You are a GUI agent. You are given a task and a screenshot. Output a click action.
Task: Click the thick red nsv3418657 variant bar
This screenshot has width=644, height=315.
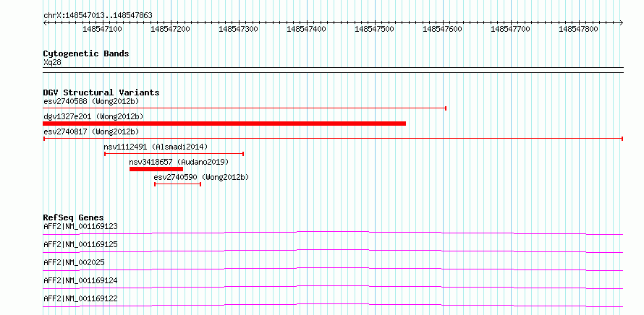point(156,169)
